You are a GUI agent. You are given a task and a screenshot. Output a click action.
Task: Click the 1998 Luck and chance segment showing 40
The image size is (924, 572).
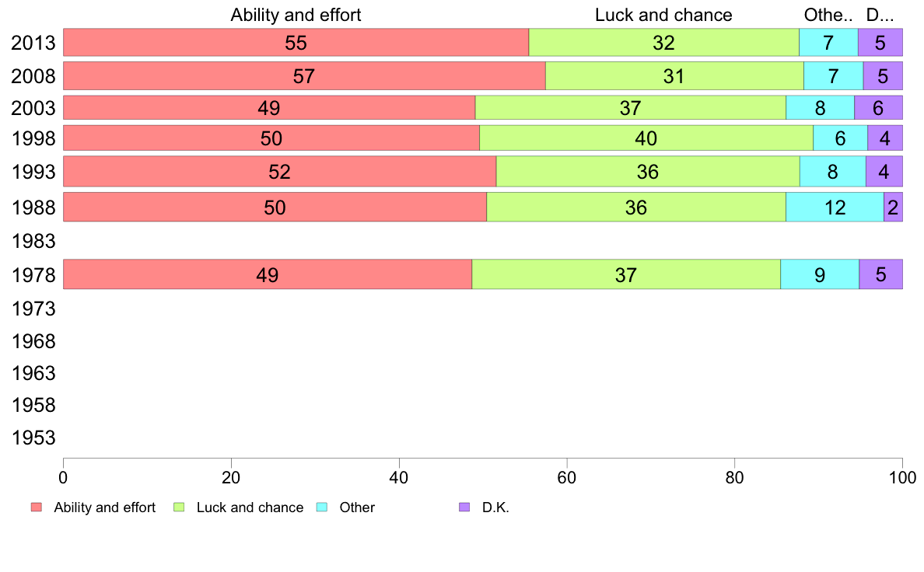pyautogui.click(x=646, y=138)
